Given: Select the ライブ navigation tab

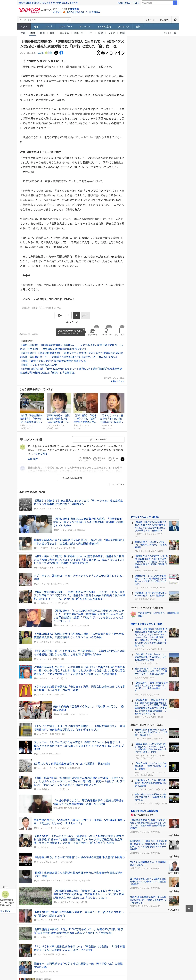Looking at the screenshot, I should tap(48, 27).
